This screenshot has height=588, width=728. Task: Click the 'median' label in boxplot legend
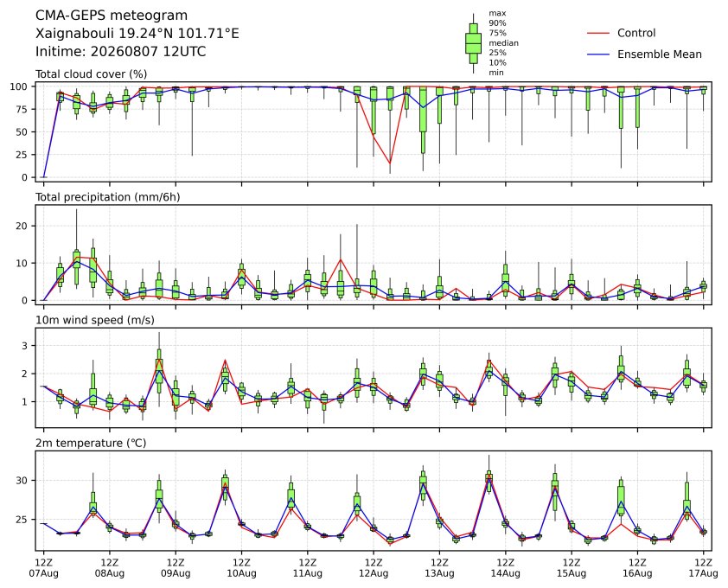(x=503, y=43)
